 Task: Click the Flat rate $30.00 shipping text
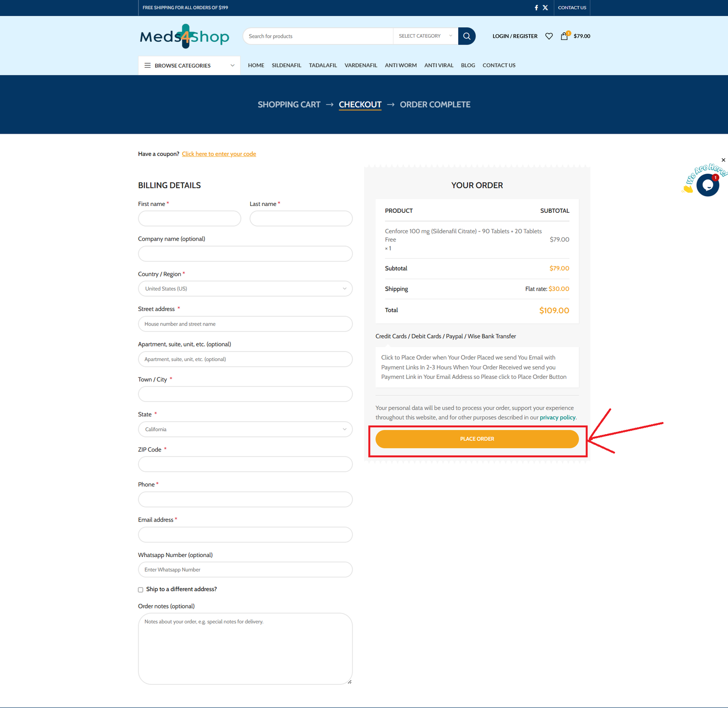pyautogui.click(x=547, y=289)
